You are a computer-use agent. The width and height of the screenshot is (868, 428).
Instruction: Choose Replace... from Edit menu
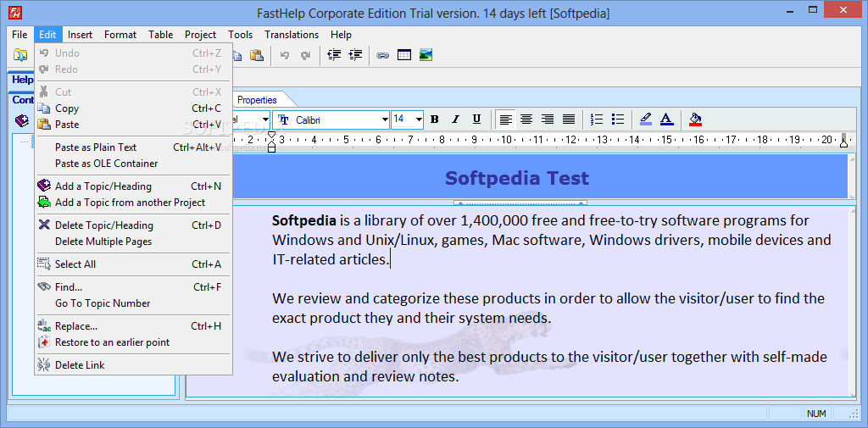133,326
